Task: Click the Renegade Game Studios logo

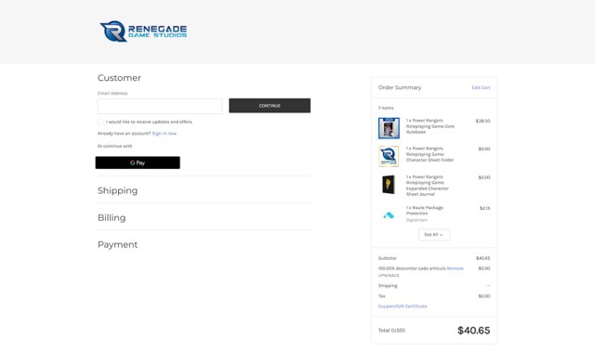Action: [143, 31]
